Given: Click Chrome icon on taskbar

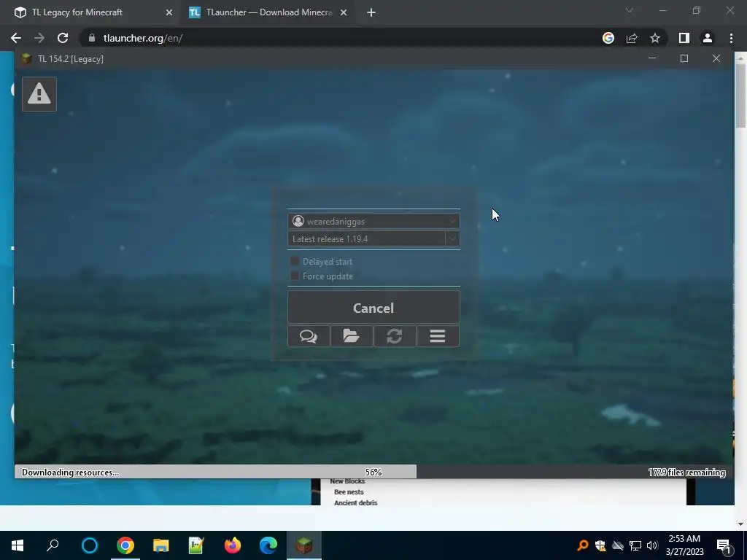Looking at the screenshot, I should [x=125, y=545].
